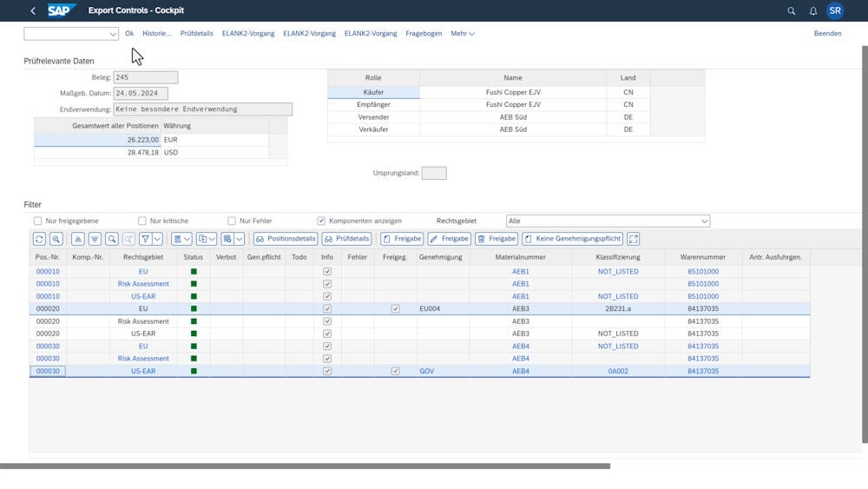Click the sort ascending icon
This screenshot has width=868, height=489.
(78, 239)
